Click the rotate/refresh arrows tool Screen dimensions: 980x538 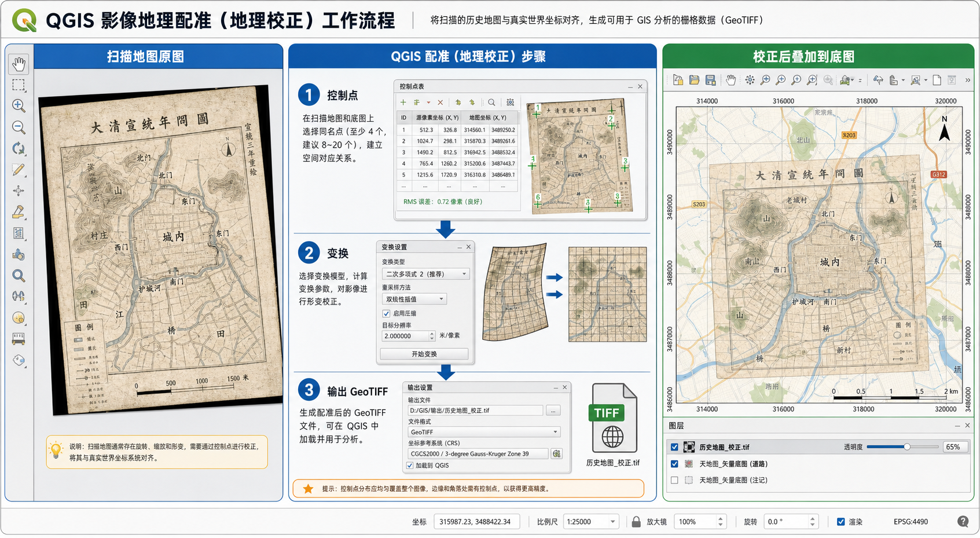(19, 148)
